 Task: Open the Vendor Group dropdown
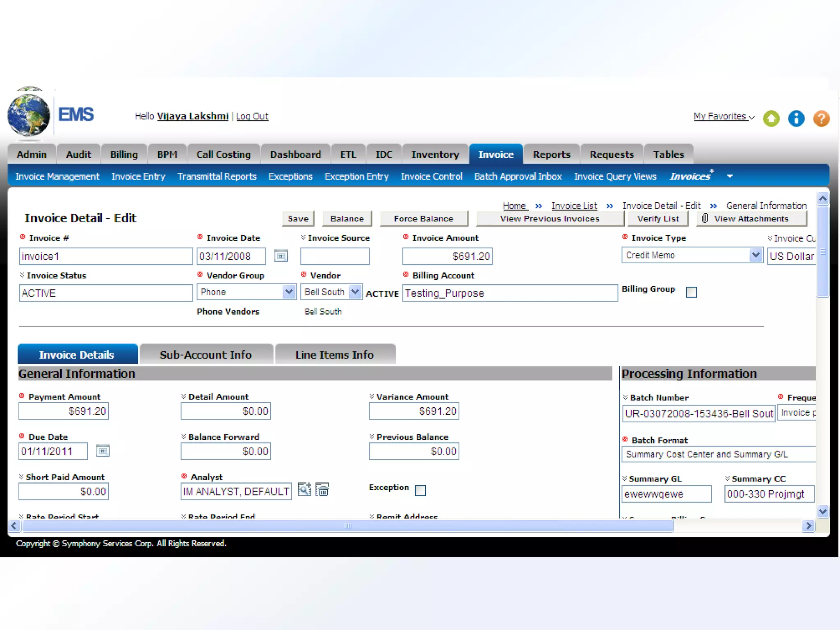pos(289,292)
